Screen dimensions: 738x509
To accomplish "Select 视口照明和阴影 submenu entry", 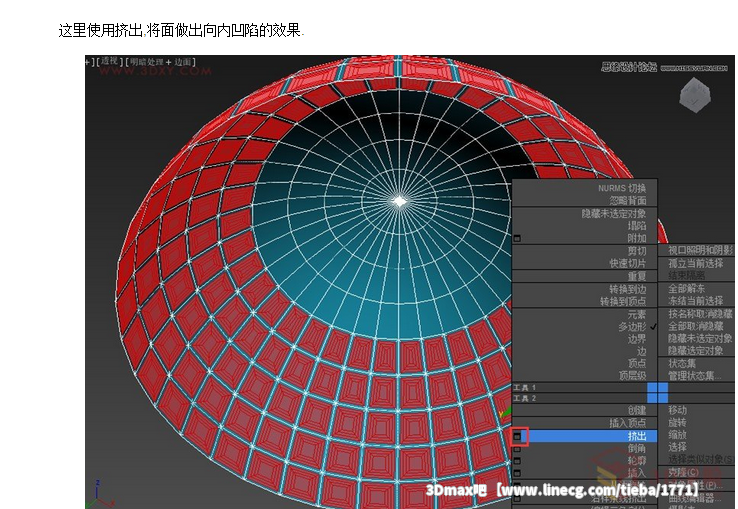I will click(x=701, y=250).
